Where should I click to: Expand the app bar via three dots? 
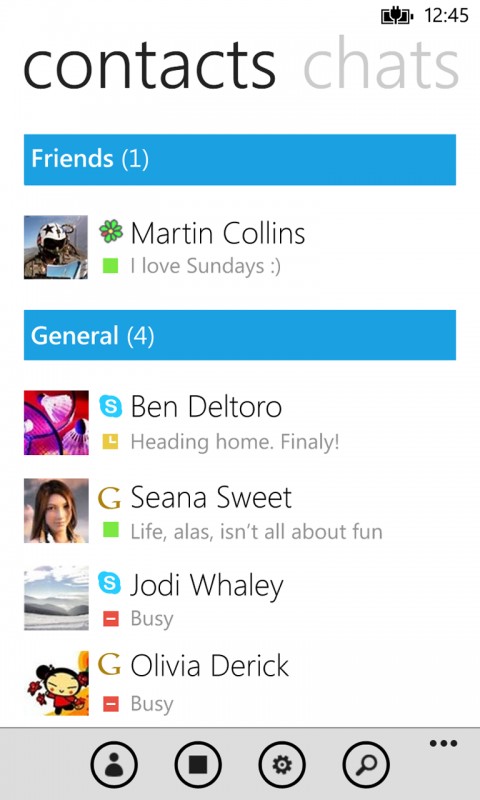(443, 743)
